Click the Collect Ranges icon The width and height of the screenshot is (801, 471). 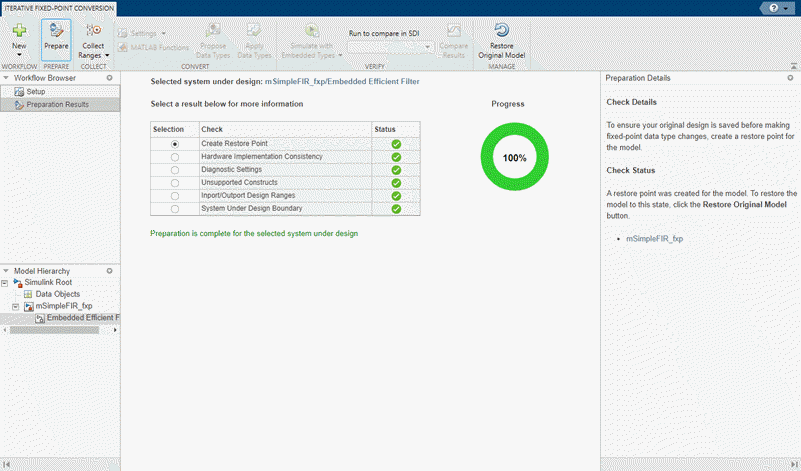[x=93, y=30]
